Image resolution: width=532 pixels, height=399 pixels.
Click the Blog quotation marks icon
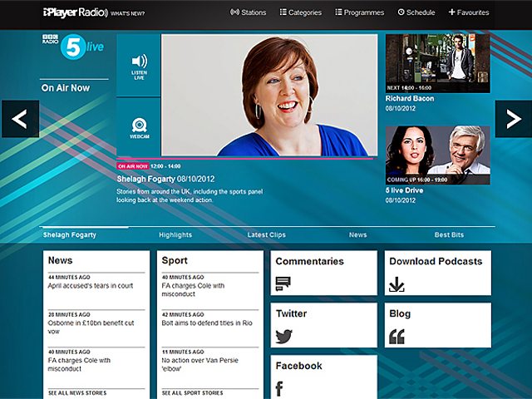[x=397, y=337]
